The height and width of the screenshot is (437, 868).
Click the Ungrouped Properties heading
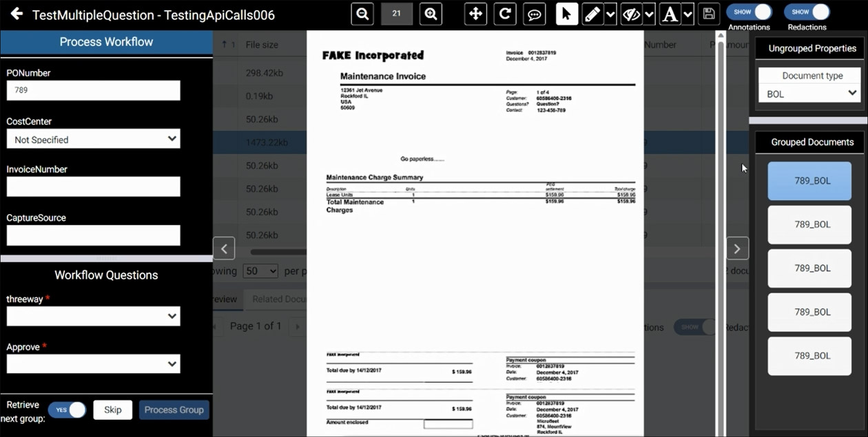point(812,48)
